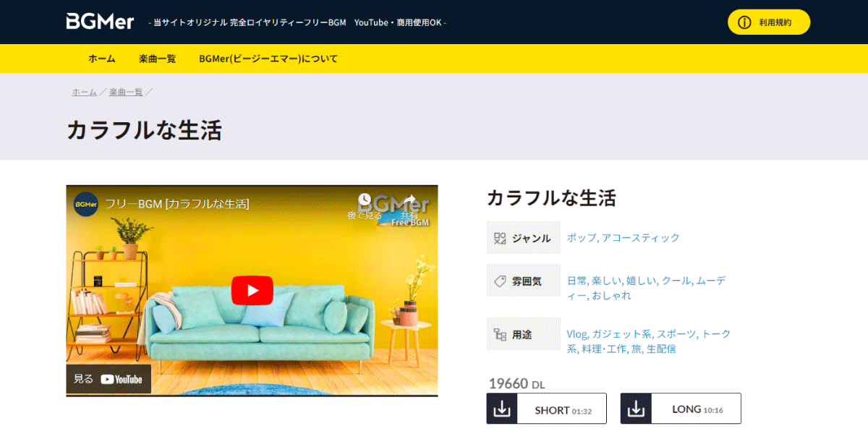Viewport: 868px width, 434px height.
Task: Open the 楽曲一覧 menu item
Action: (x=157, y=59)
